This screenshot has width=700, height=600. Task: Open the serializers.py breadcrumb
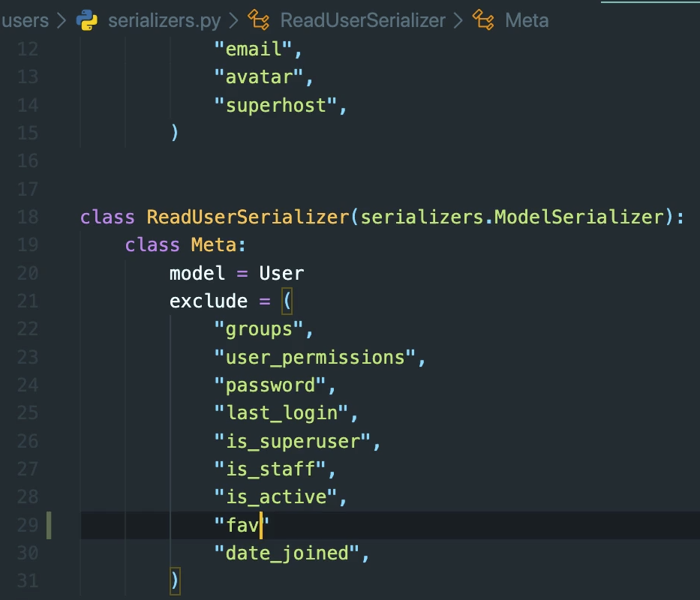tap(164, 20)
